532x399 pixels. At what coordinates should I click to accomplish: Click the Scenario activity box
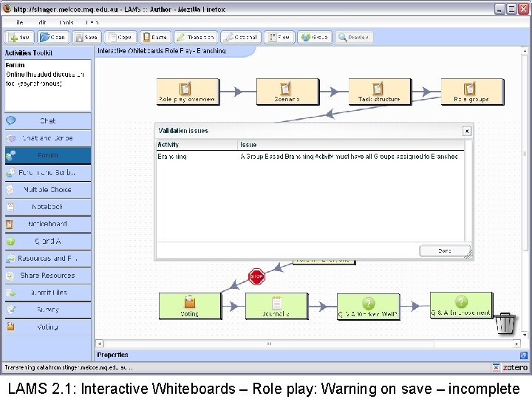pos(287,92)
